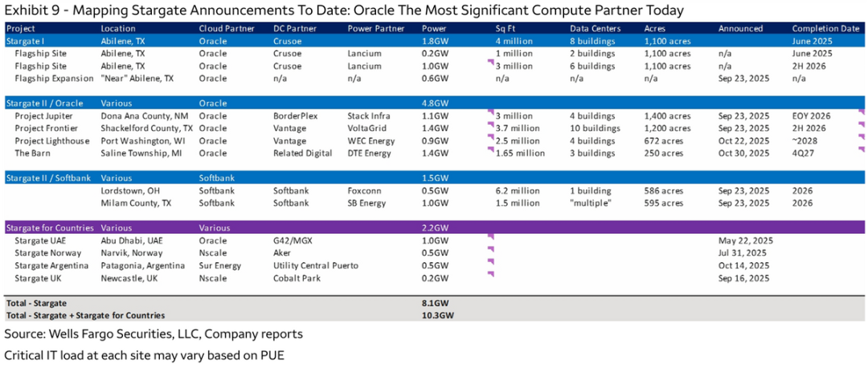The image size is (868, 365).
Task: Click the 10.3GW grand total cell
Action: 438,316
